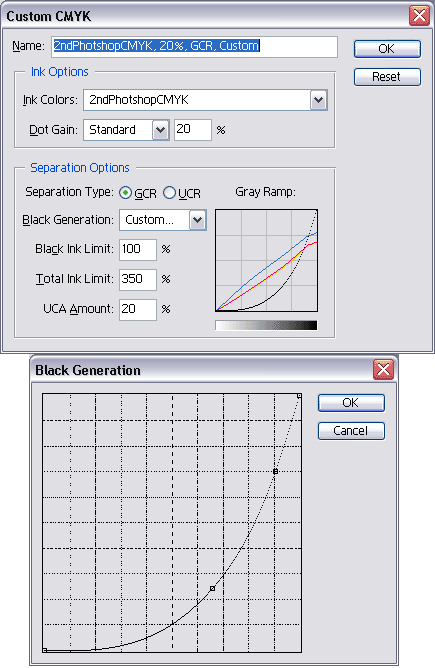
Task: Click the UCA Amount field
Action: point(138,310)
